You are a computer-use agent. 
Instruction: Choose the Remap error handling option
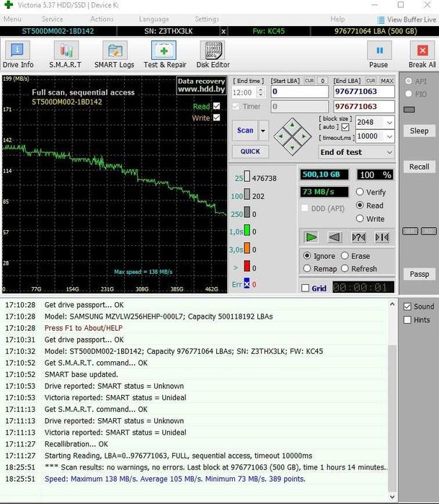(x=308, y=269)
